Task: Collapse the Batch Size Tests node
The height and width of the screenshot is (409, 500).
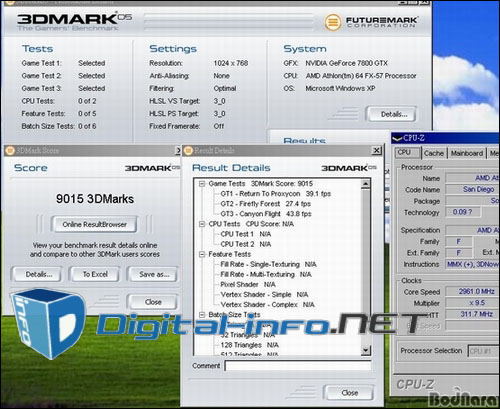Action: click(202, 315)
